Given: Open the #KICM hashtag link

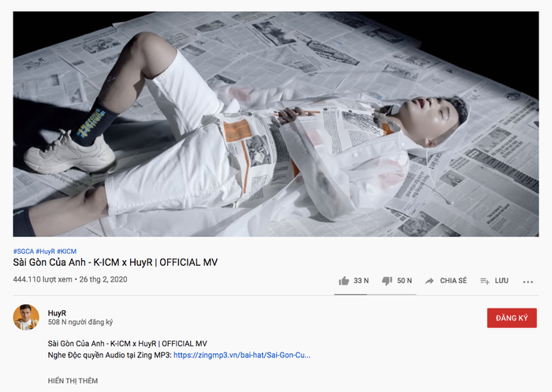Looking at the screenshot, I should pyautogui.click(x=66, y=252).
